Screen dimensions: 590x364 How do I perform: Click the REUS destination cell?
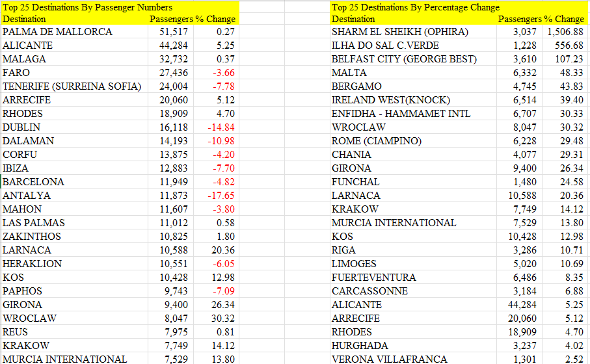click(75, 332)
